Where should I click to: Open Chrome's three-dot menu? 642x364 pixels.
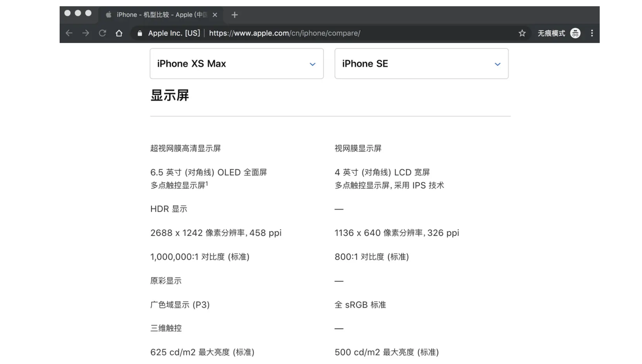(x=592, y=33)
